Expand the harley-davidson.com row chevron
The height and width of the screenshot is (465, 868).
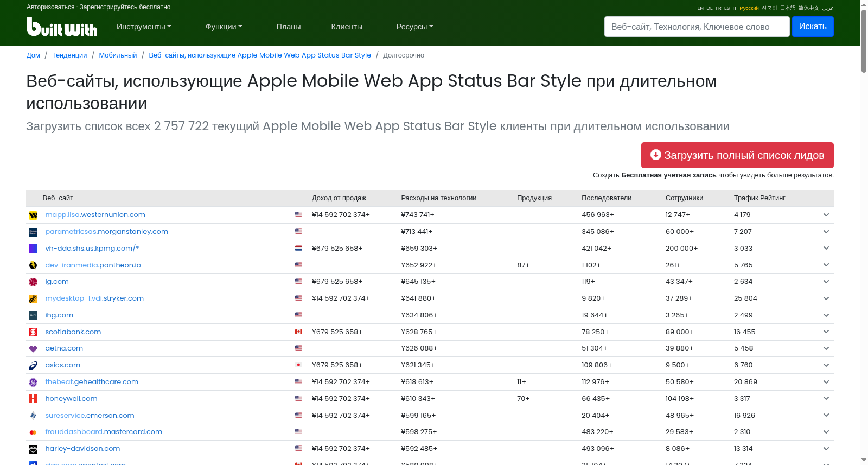(826, 449)
